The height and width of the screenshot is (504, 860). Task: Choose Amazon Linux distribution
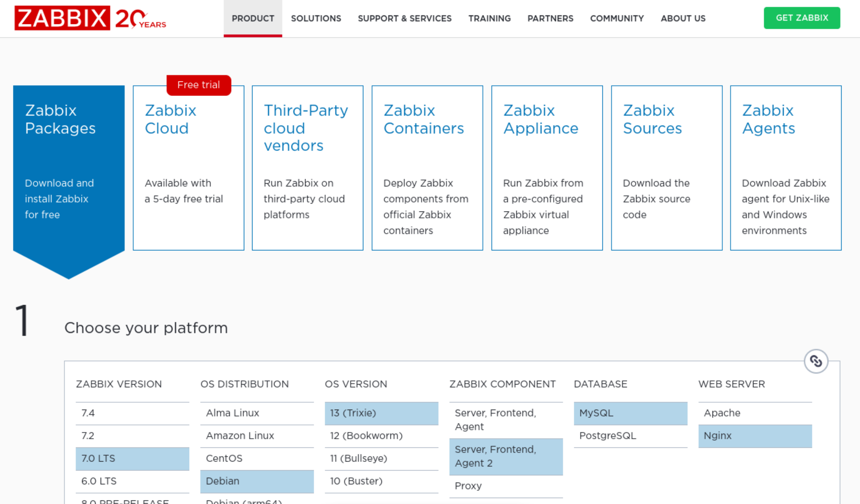(257, 436)
